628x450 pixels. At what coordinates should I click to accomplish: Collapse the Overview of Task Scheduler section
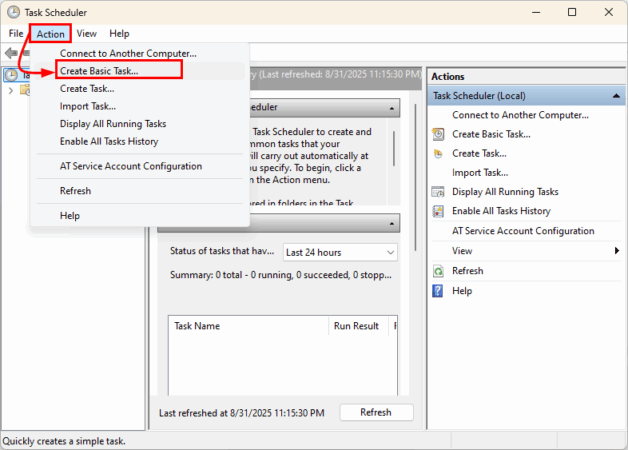[x=391, y=108]
